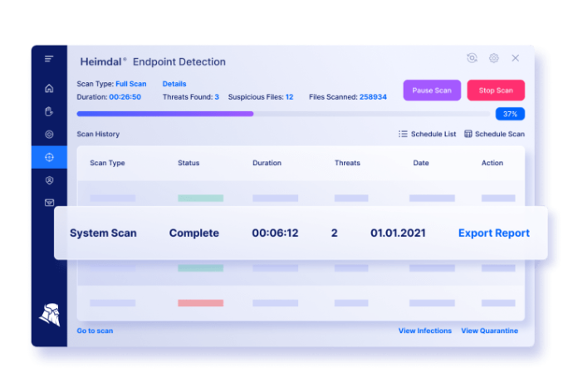Click Go to scan link

[95, 331]
